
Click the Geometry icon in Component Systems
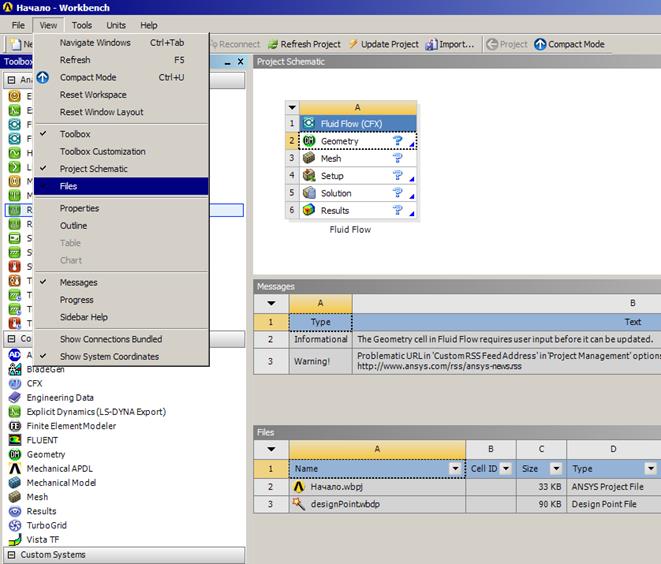coord(15,454)
